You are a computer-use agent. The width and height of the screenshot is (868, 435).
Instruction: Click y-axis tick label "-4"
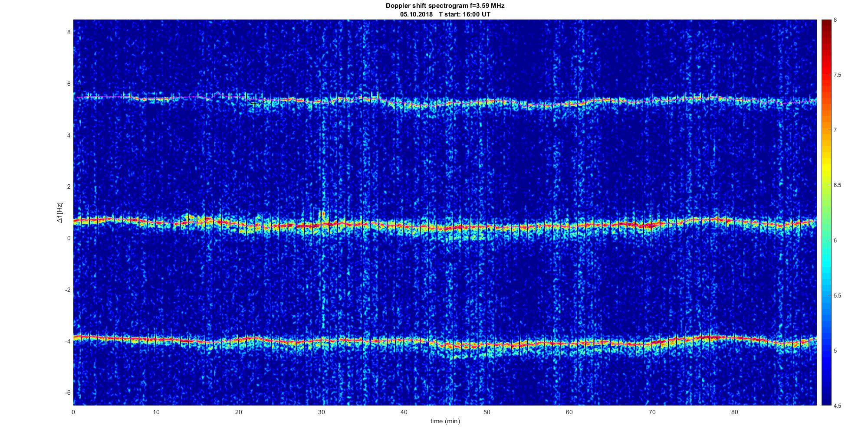(x=67, y=341)
